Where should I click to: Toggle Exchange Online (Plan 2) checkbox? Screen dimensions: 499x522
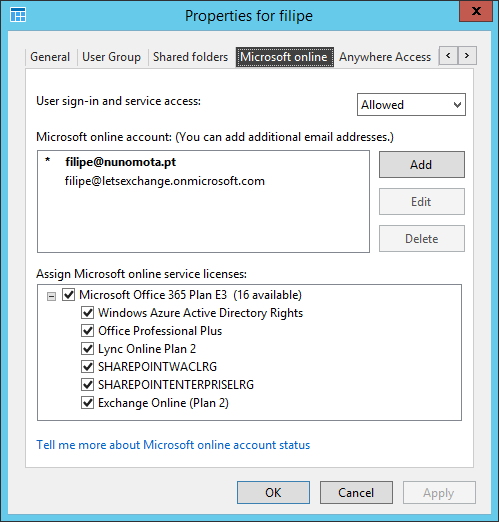(x=87, y=403)
